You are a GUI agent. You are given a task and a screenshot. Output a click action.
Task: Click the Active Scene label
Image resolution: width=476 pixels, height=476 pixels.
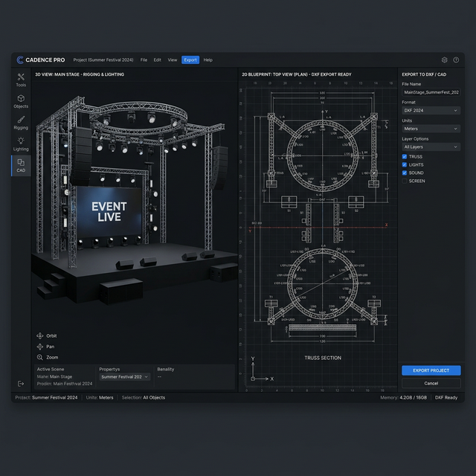tap(51, 369)
